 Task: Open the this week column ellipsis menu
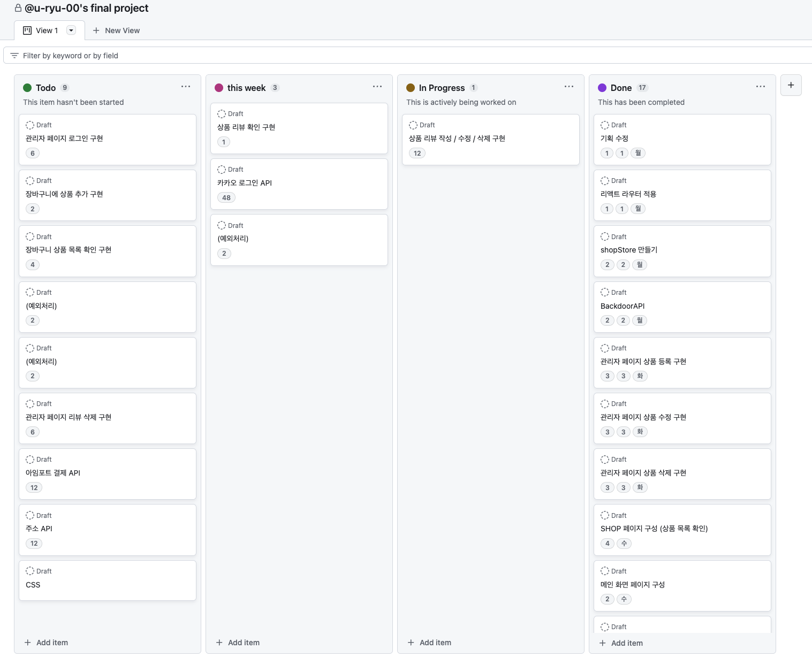coord(377,87)
